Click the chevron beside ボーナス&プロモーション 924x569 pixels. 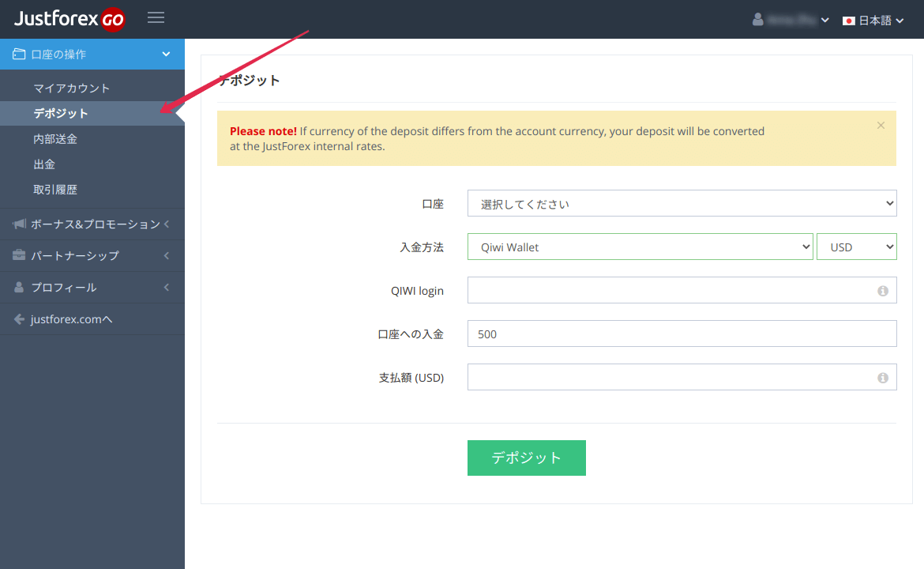(x=167, y=224)
